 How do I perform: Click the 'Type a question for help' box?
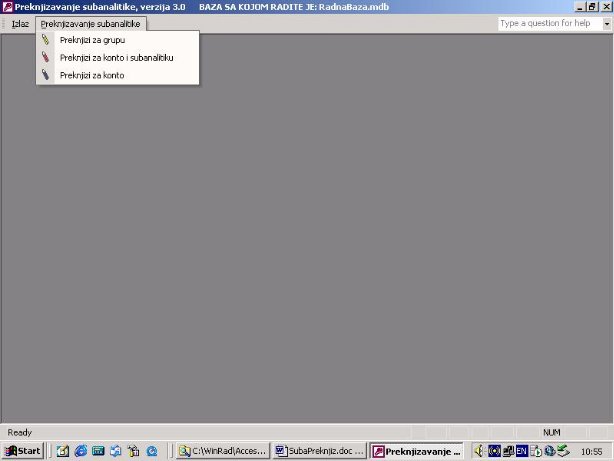545,23
